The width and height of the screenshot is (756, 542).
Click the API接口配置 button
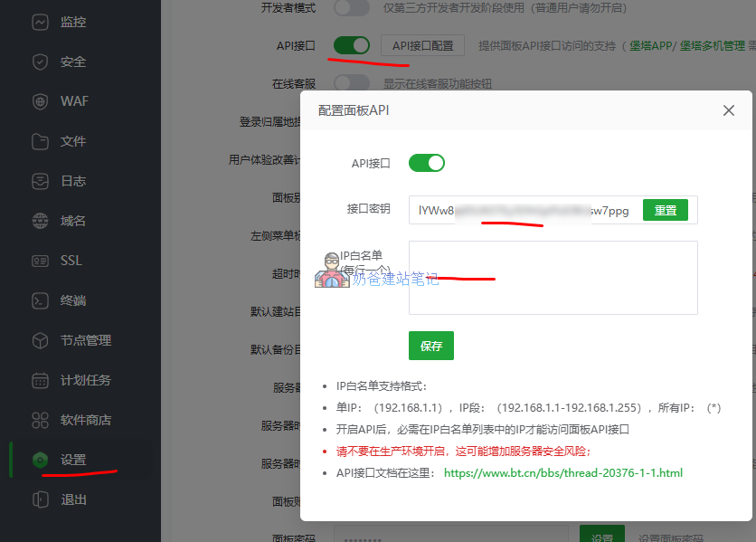coord(422,45)
